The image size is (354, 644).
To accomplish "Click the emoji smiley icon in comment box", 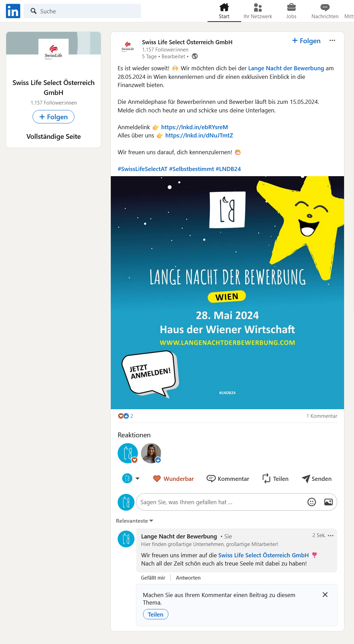I will (311, 502).
